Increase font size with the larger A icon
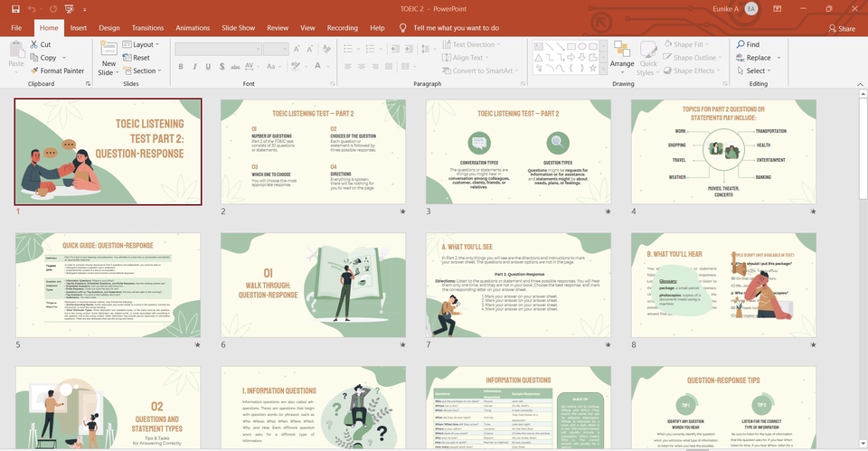 point(297,49)
